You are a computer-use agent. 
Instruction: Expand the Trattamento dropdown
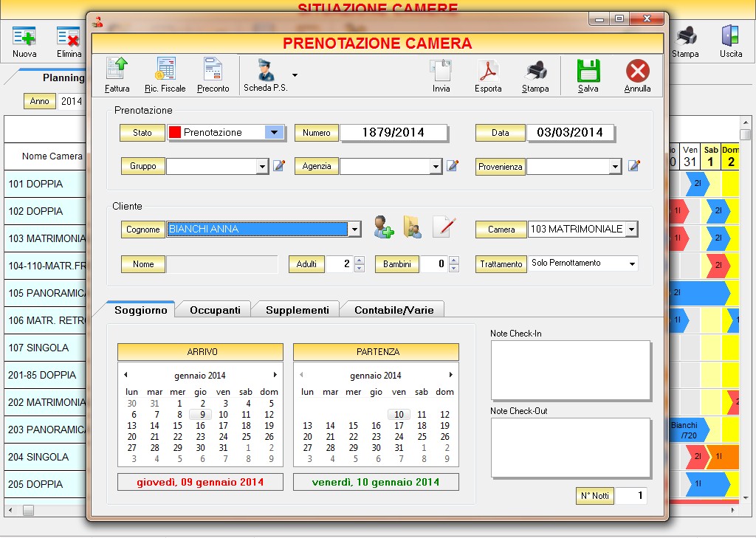tap(631, 263)
